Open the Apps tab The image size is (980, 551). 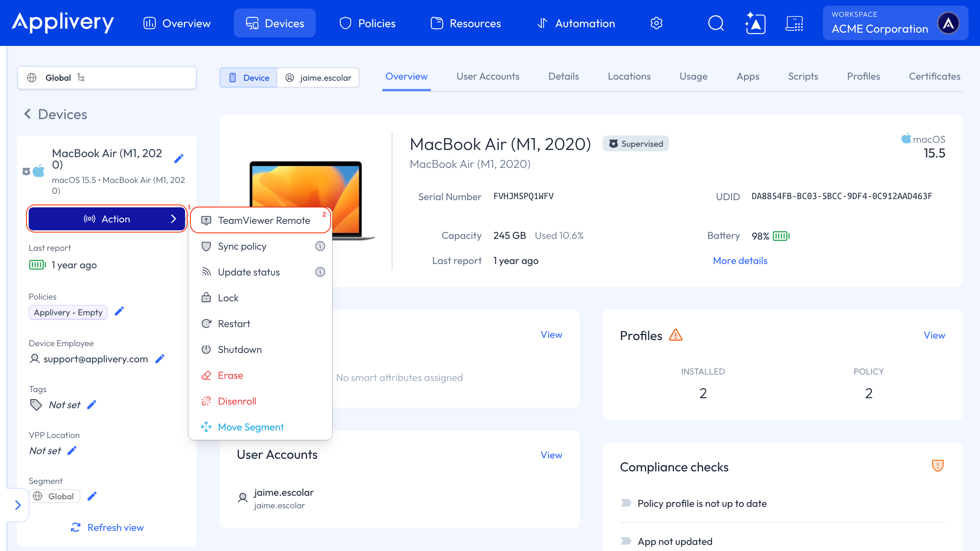[748, 76]
